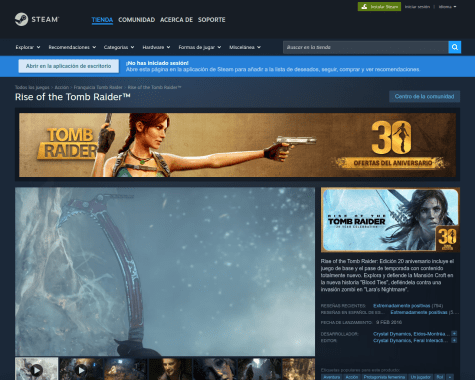Viewport: 475px width, 380px height.
Task: Click Abrir en la aplicación de escritorio
Action: [x=69, y=66]
